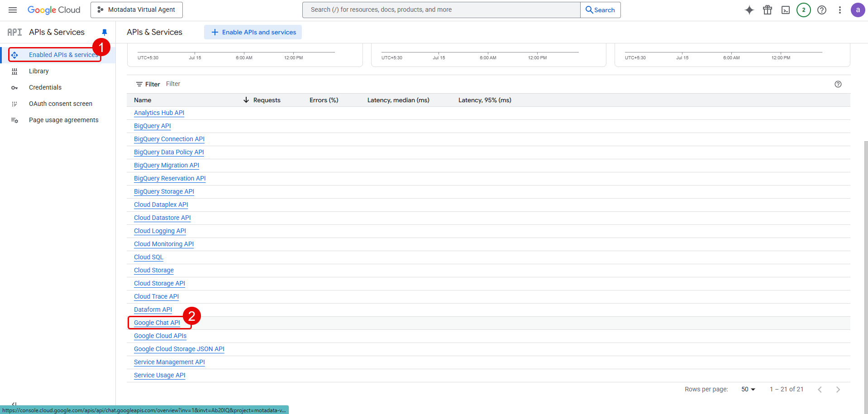This screenshot has height=414, width=868.
Task: Open the Credentials key icon in sidebar
Action: (15, 87)
